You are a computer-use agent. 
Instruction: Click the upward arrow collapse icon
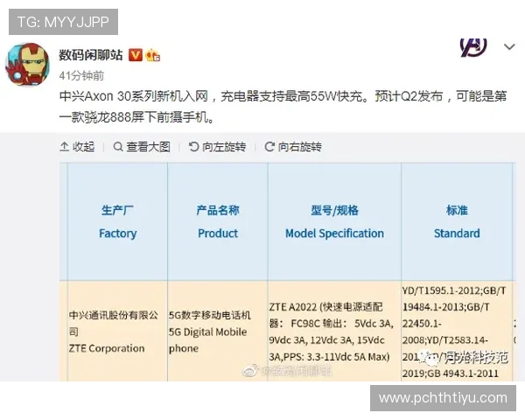tap(64, 147)
